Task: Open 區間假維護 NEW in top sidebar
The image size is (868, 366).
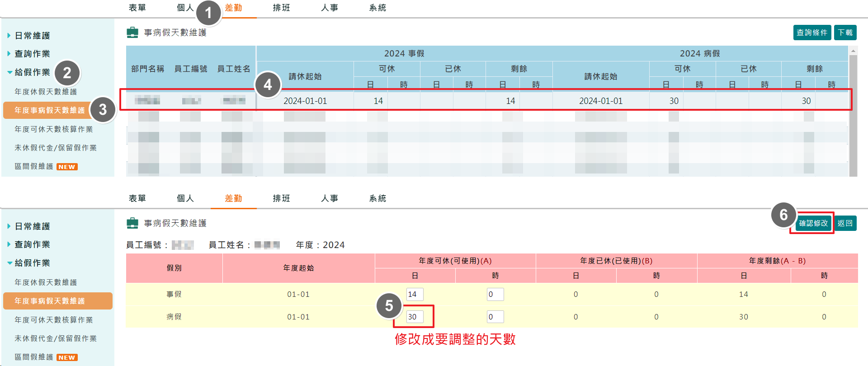Action: 46,166
